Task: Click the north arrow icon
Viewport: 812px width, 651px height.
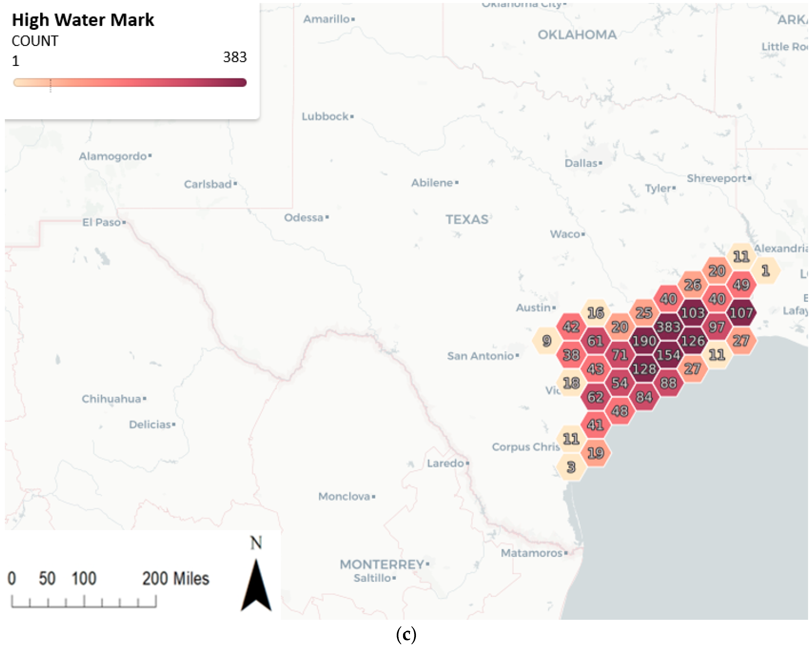Action: point(256,584)
